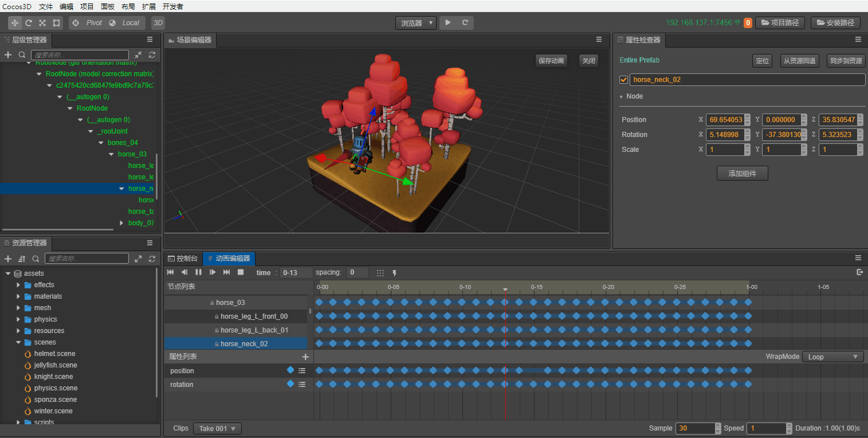The width and height of the screenshot is (868, 438).
Task: Select the Rect transform tool
Action: [x=56, y=23]
